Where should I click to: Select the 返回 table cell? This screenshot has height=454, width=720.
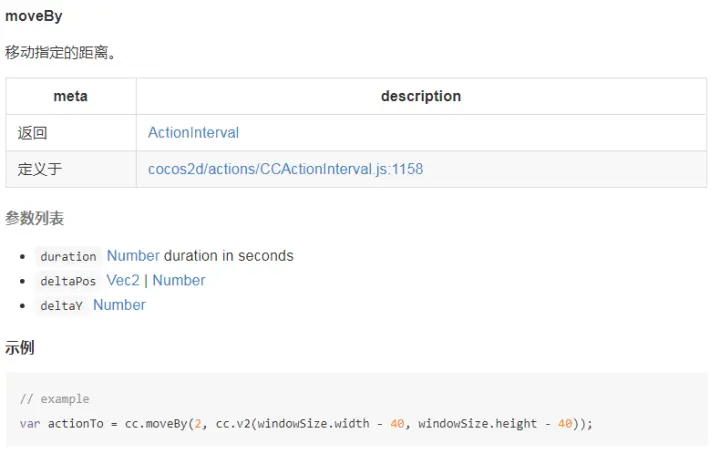point(33,132)
